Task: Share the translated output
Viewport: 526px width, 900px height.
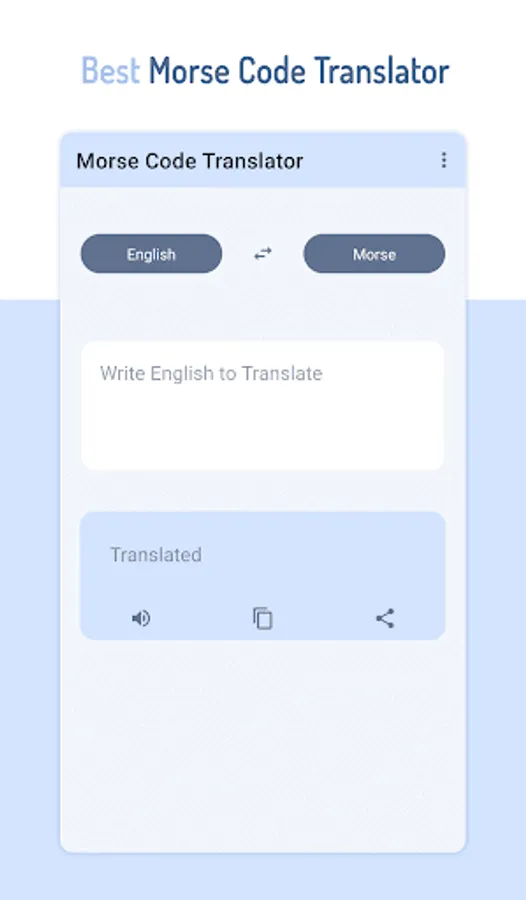Action: click(385, 618)
